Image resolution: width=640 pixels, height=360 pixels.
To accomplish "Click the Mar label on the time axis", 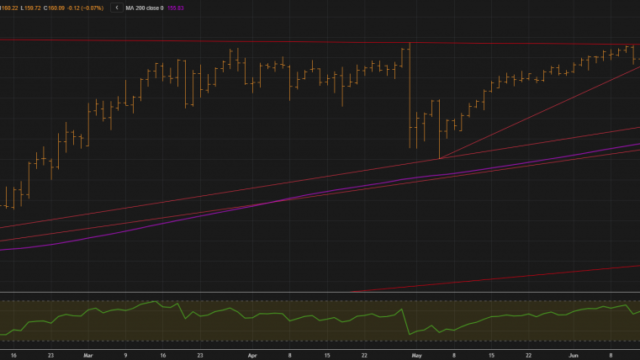I will 88,356.
